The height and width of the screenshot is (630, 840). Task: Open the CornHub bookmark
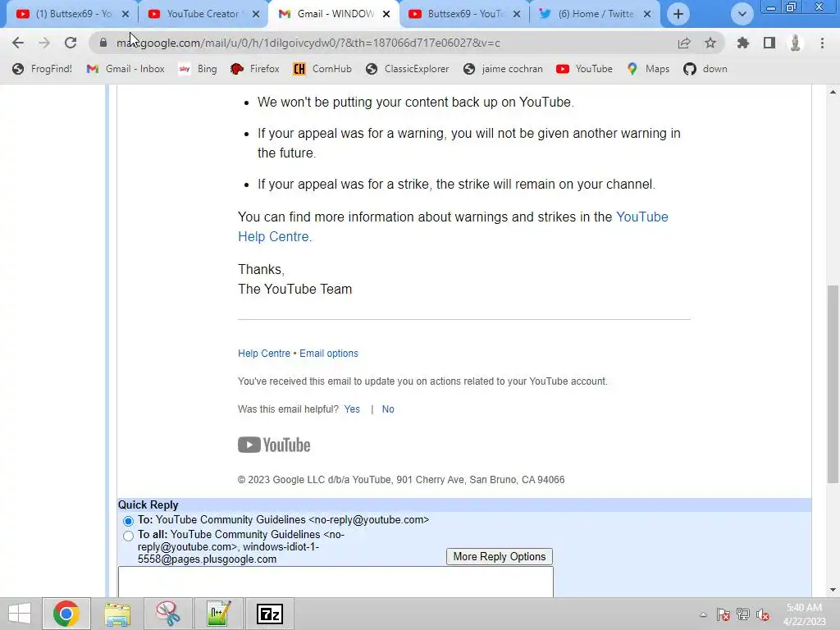(x=322, y=69)
